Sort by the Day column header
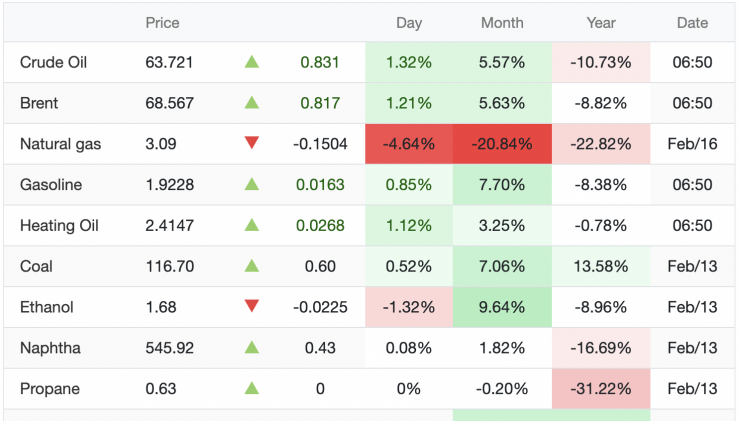This screenshot has width=740, height=421. click(408, 22)
